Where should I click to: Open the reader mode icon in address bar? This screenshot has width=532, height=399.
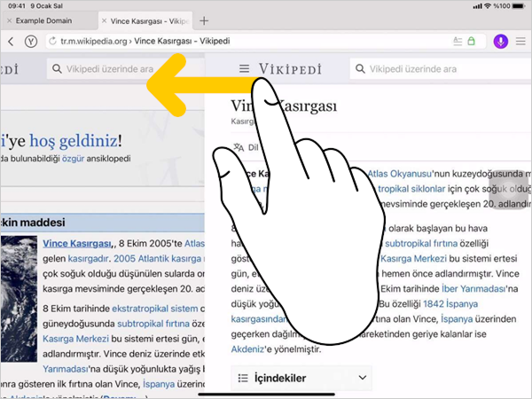pyautogui.click(x=458, y=41)
